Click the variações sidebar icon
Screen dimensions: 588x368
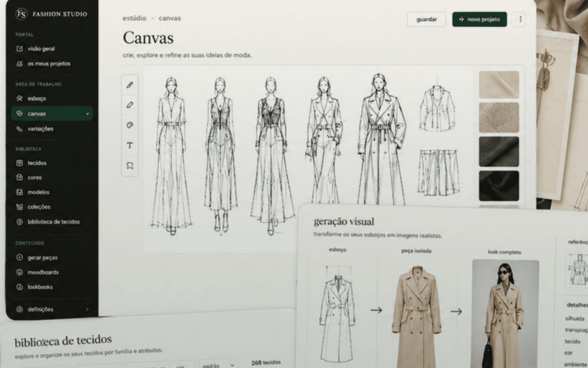tap(19, 129)
